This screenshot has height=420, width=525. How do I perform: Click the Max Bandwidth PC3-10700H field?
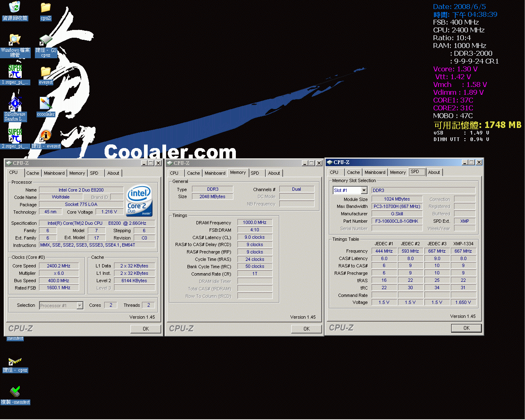pos(397,206)
